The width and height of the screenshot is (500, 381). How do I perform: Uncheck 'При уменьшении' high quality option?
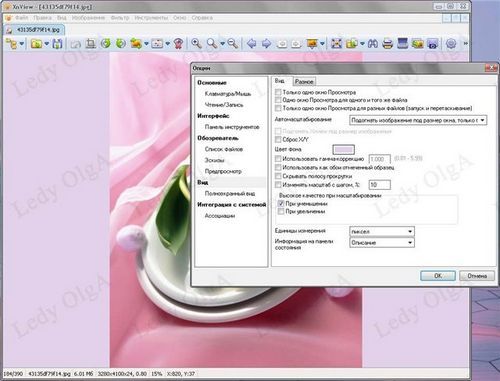281,203
